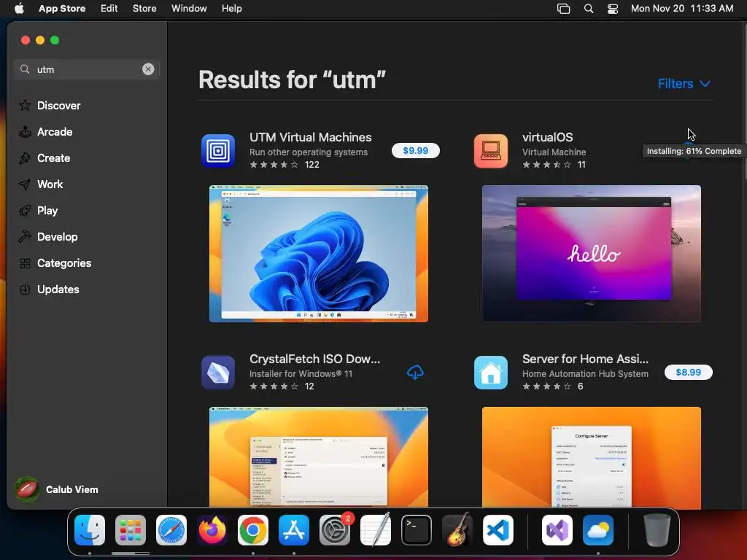The image size is (747, 560).
Task: Open Stage Manager icon in menu bar
Action: pos(564,8)
